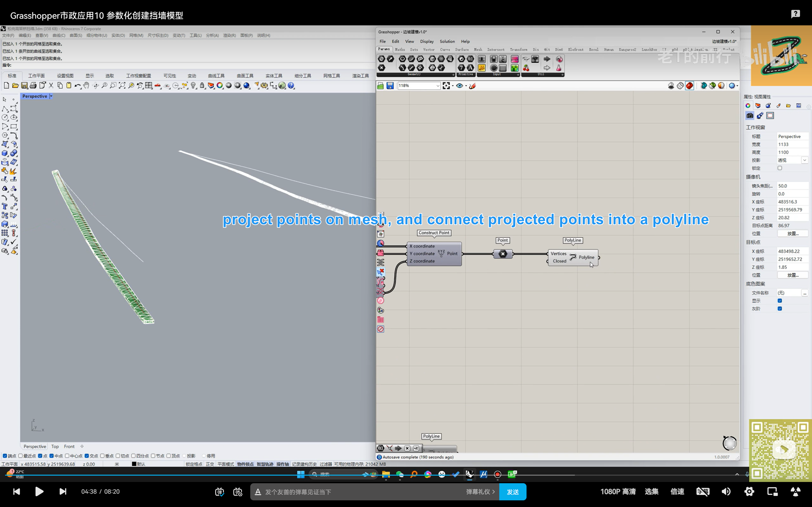The height and width of the screenshot is (507, 812).
Task: Disable the 中点 osnap checkbox
Action: coord(51,456)
